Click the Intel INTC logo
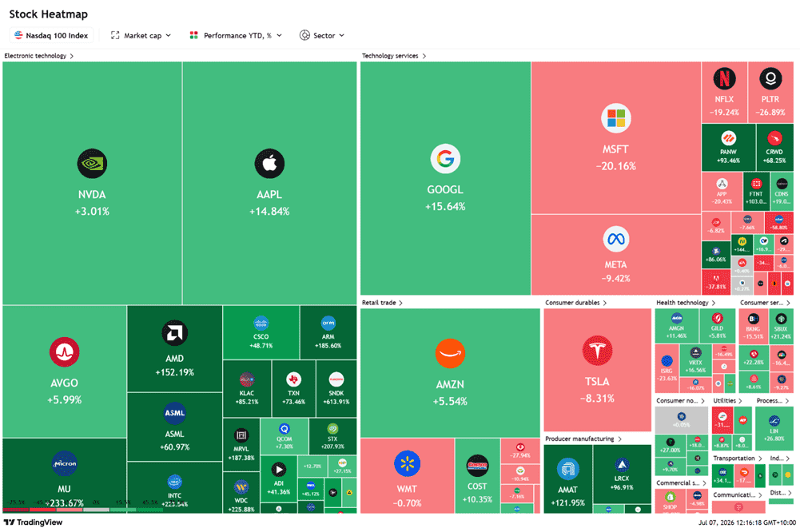 point(174,482)
